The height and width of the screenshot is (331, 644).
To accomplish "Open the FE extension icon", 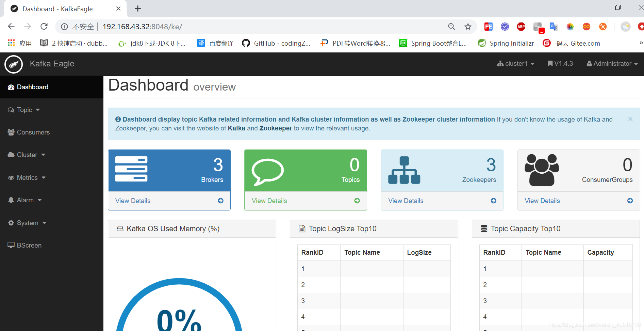I will coord(489,27).
